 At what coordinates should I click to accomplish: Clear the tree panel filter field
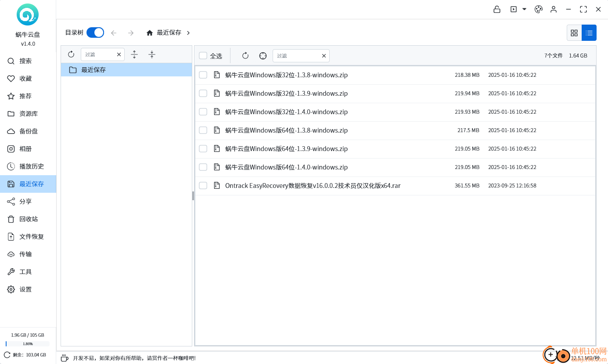119,54
